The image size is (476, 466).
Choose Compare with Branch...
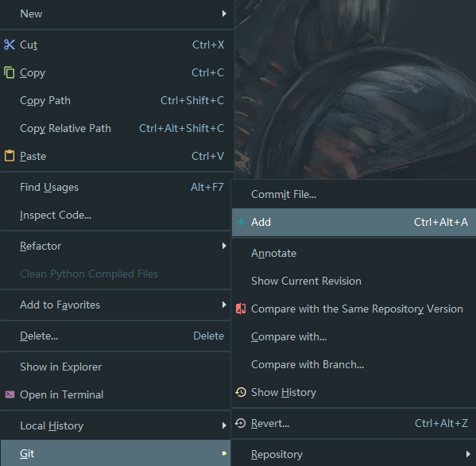[354, 364]
